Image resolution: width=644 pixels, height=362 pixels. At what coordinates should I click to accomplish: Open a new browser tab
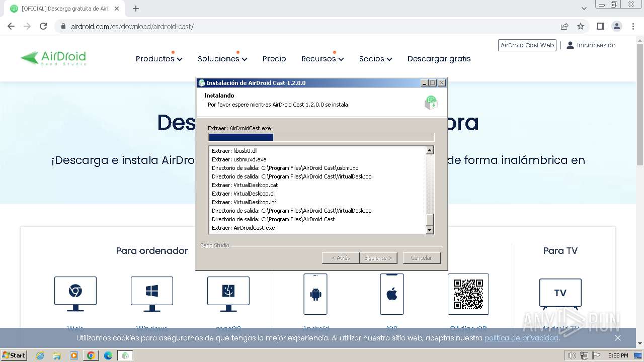click(x=135, y=9)
